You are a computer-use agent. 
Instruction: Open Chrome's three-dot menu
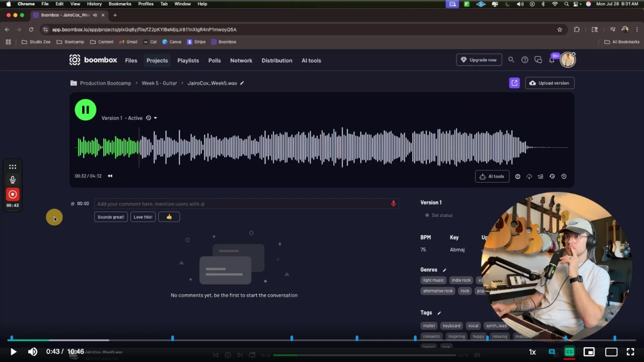637,29
